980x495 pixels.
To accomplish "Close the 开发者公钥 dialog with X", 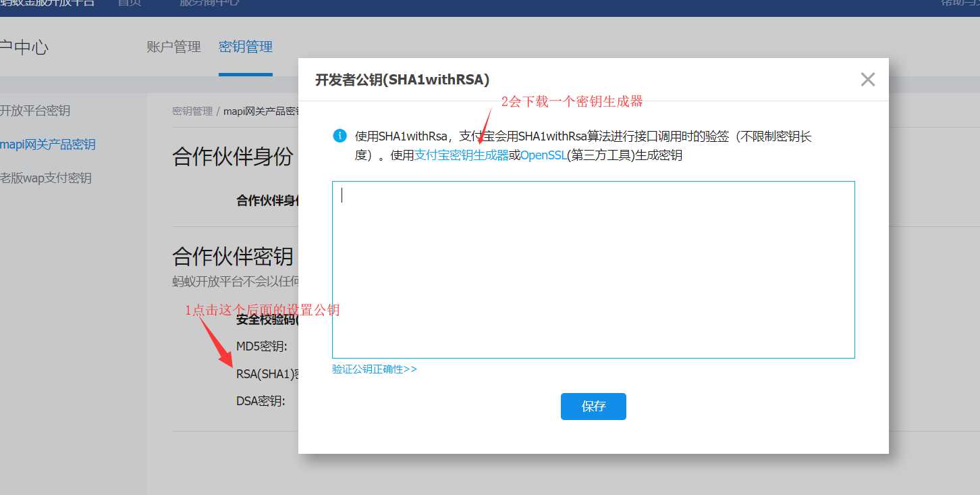I will coord(867,80).
